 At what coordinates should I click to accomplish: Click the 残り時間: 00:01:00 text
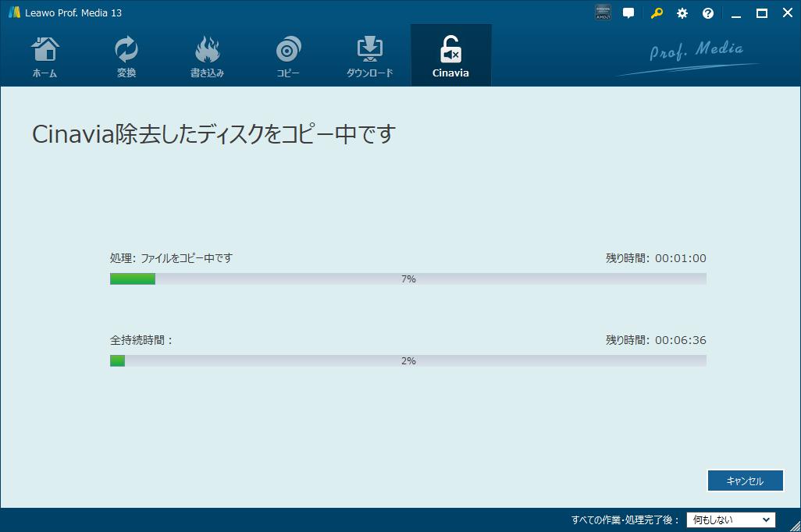point(656,258)
